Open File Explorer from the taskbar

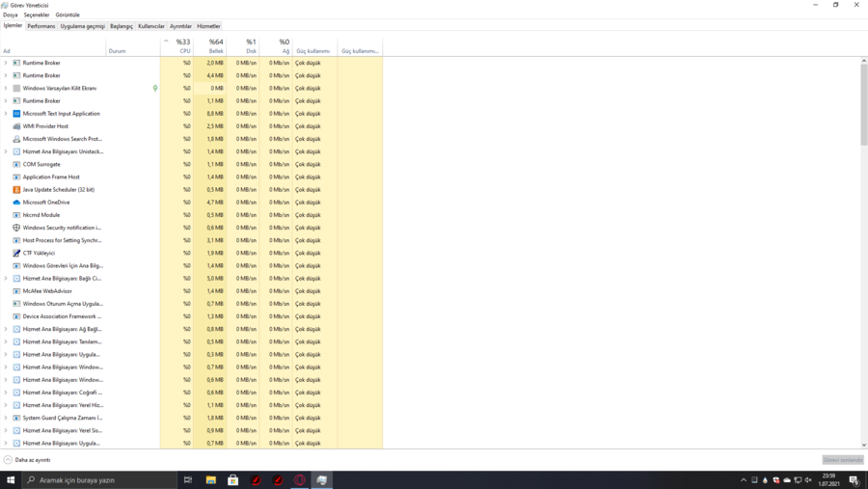click(210, 479)
